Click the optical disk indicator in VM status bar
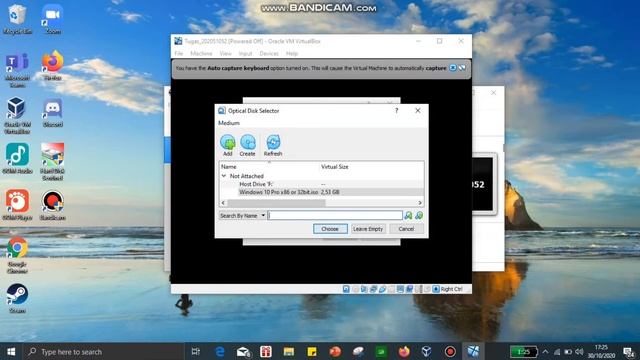 coord(355,289)
